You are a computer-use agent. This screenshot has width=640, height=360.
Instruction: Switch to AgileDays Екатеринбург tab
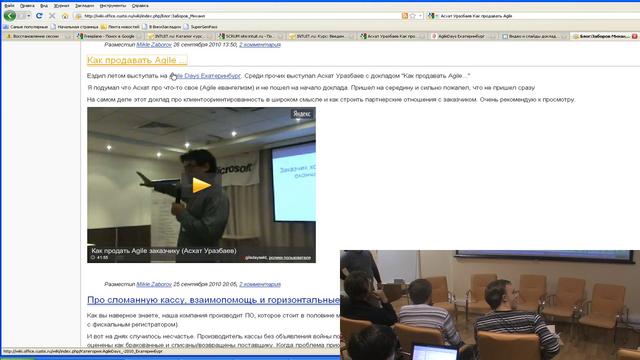[462, 36]
